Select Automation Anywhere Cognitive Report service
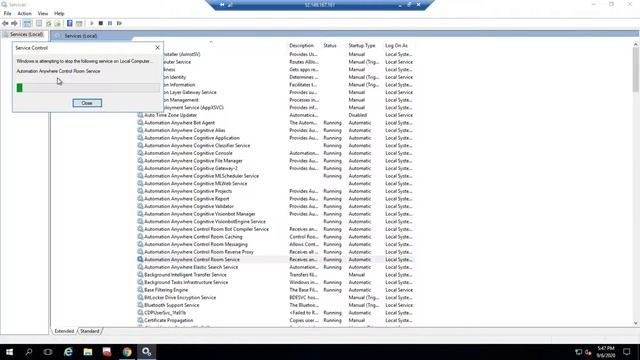Screen dimensions: 640x360 187,199
